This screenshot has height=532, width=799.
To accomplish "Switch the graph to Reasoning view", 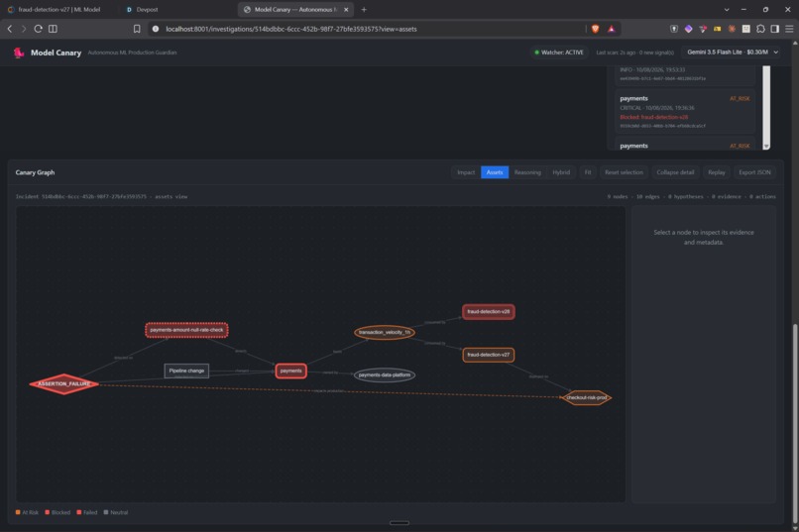I will 527,172.
